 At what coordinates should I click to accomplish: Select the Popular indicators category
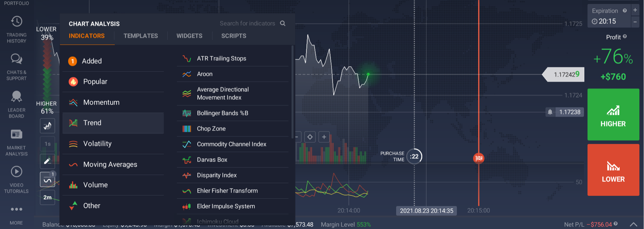point(113,82)
